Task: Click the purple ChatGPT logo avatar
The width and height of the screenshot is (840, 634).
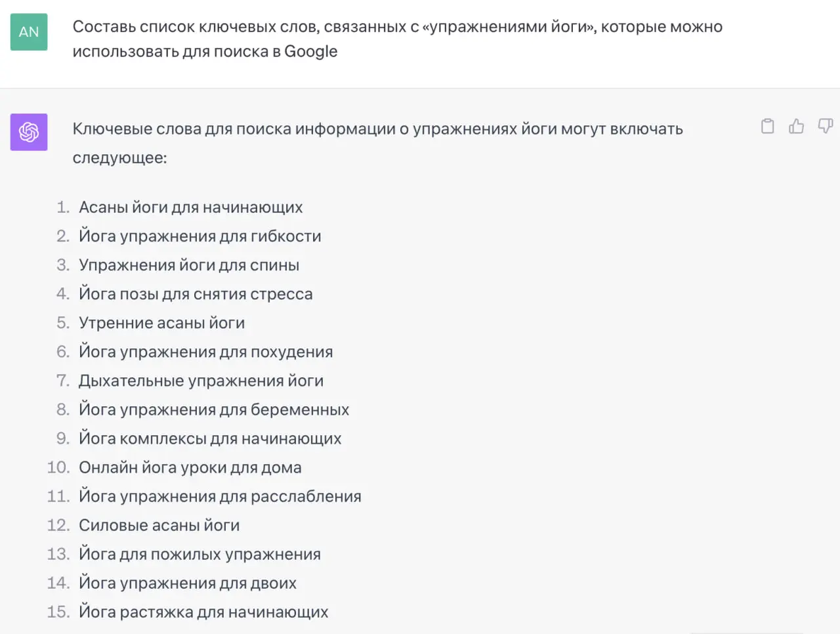Action: pyautogui.click(x=29, y=132)
